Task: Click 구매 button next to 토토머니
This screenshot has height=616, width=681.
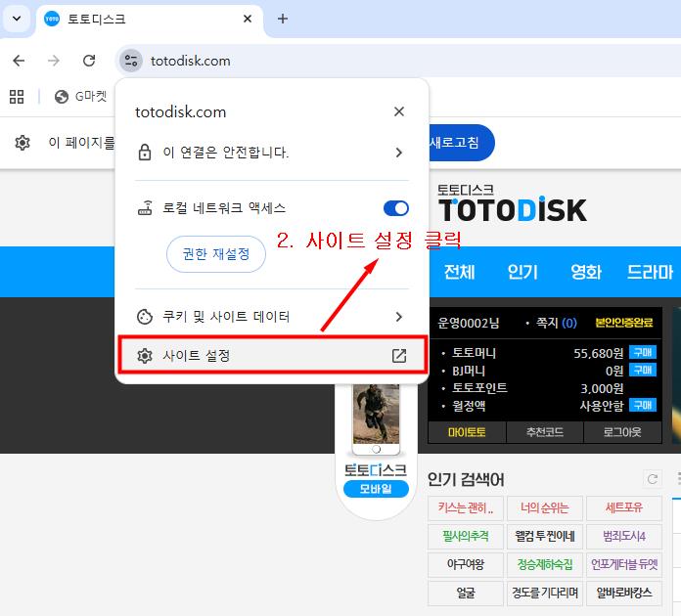Action: tap(643, 353)
